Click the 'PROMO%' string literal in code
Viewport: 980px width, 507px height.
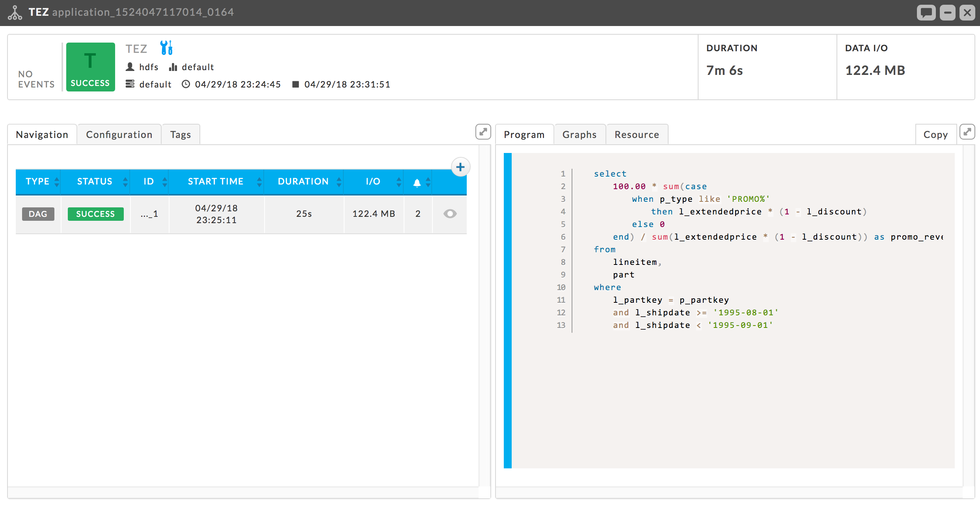pos(749,199)
